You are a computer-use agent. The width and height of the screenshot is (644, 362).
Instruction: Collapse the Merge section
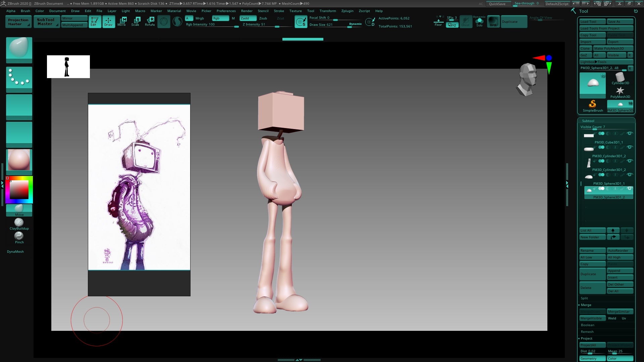586,305
